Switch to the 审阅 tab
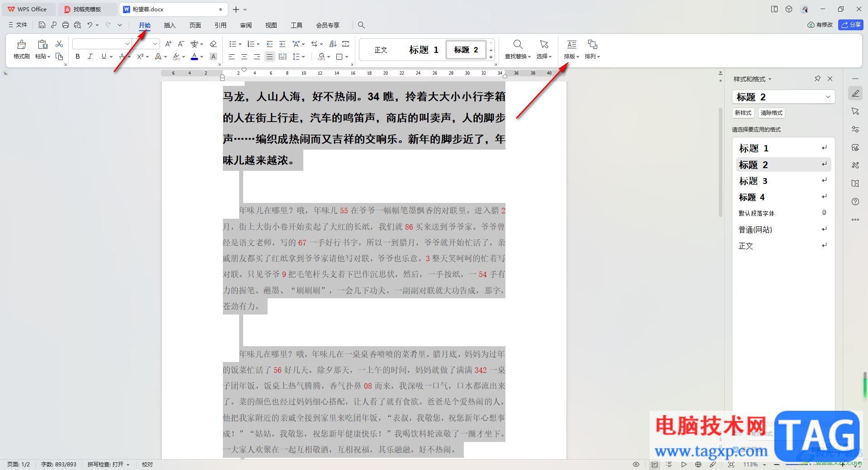This screenshot has height=470, width=868. (246, 25)
